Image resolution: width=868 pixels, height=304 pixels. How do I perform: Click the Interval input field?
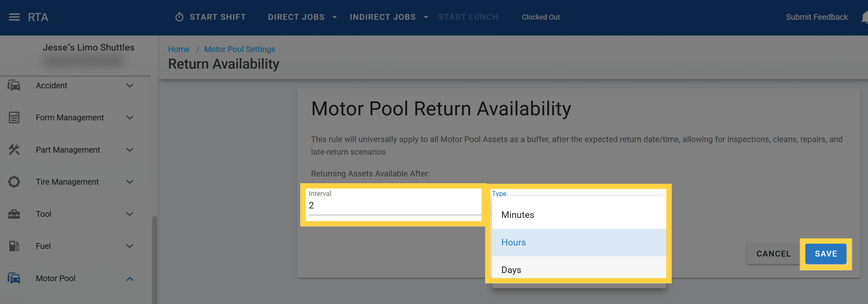point(393,206)
